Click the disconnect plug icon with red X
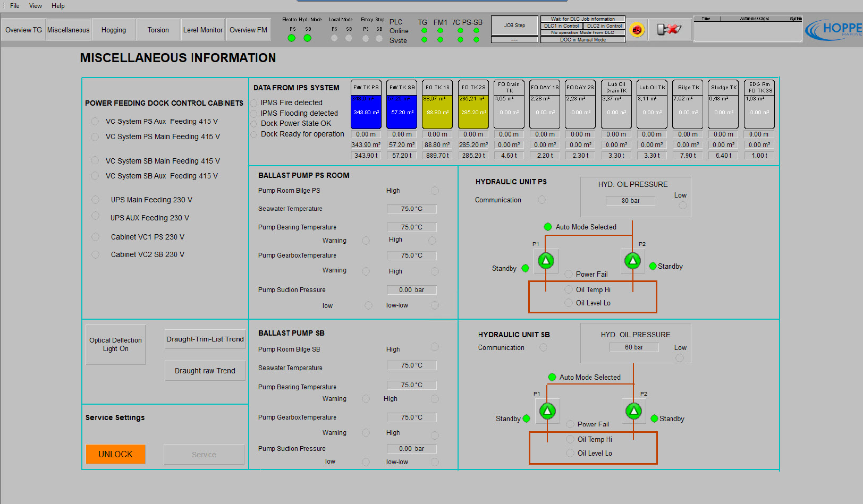The height and width of the screenshot is (504, 863). point(669,30)
